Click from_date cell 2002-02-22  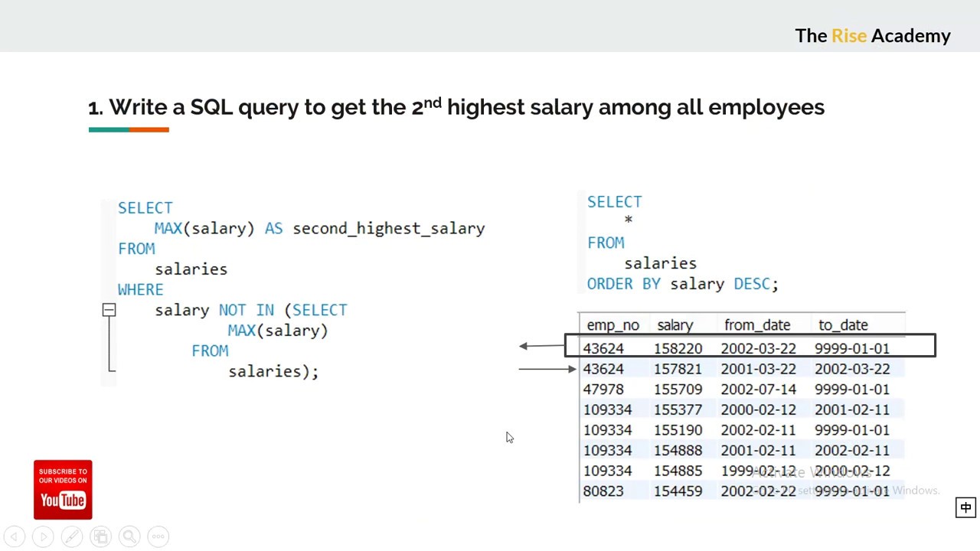point(758,491)
